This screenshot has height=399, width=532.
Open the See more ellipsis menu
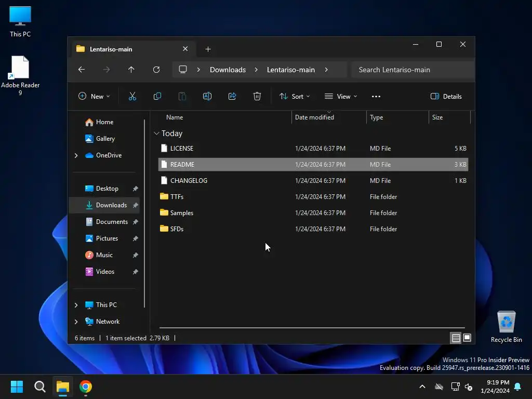click(376, 96)
